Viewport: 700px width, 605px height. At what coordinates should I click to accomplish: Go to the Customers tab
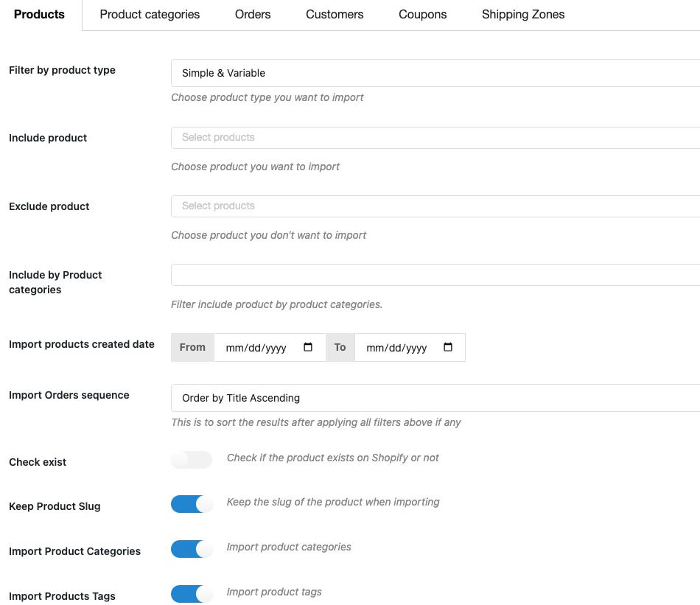click(x=335, y=14)
